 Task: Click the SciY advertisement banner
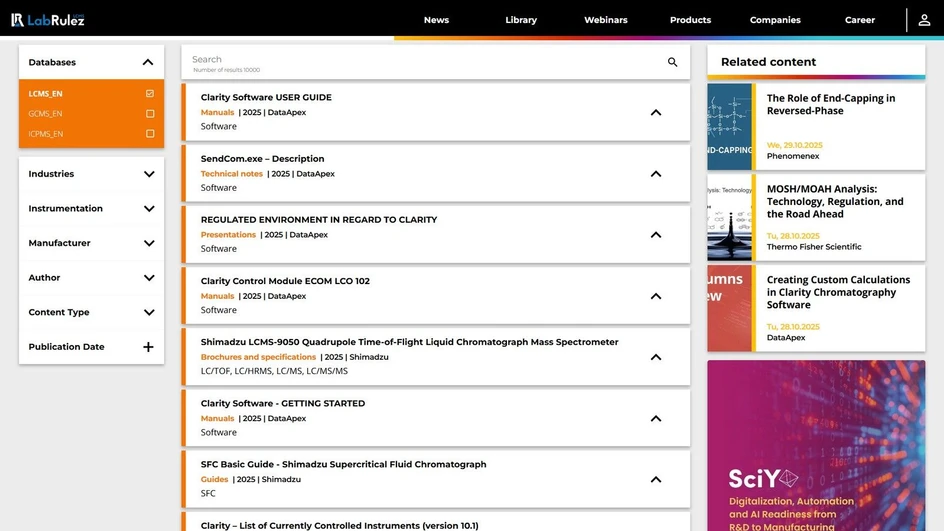[816, 445]
